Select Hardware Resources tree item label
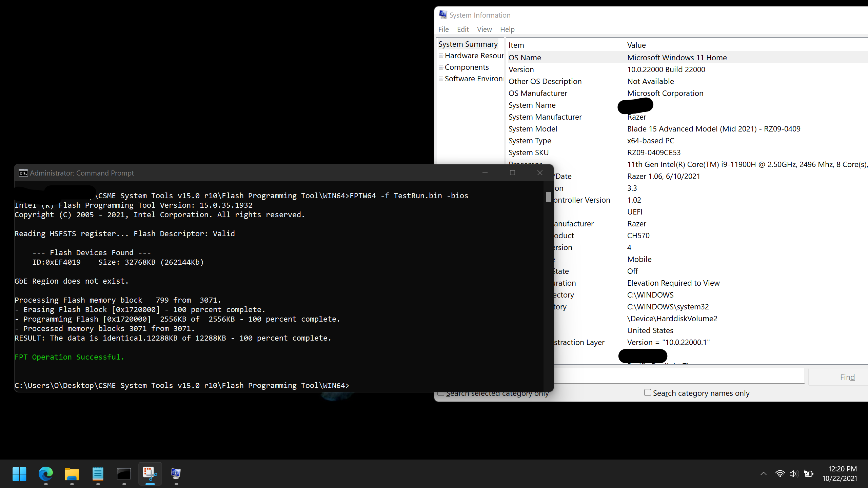Image resolution: width=868 pixels, height=488 pixels. point(474,56)
